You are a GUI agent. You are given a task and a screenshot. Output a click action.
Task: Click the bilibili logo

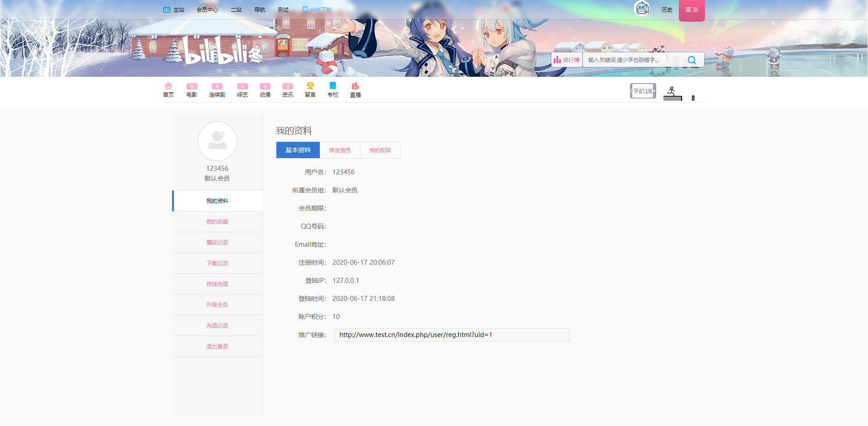click(x=224, y=51)
